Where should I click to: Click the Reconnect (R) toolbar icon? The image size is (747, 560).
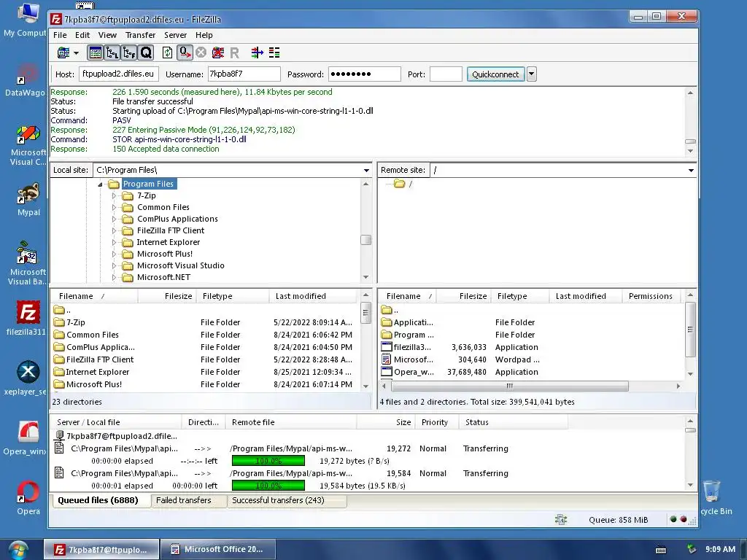[x=234, y=52]
